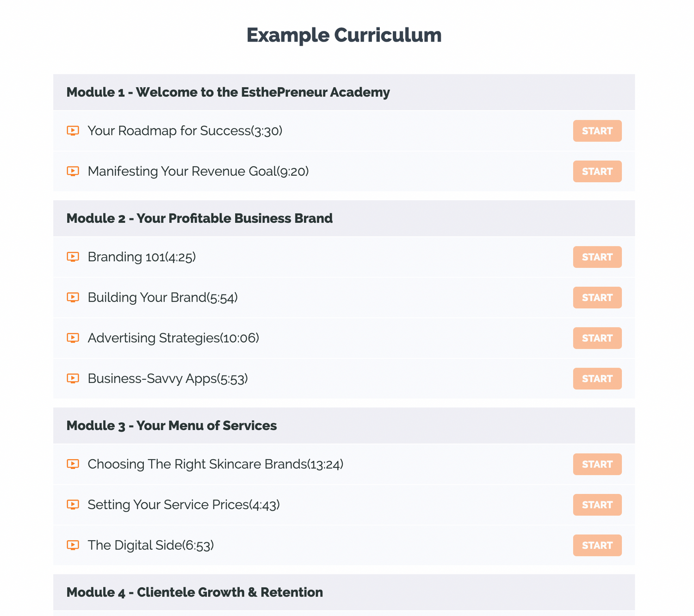Click video icon next to Building Your Brand

pyautogui.click(x=73, y=297)
